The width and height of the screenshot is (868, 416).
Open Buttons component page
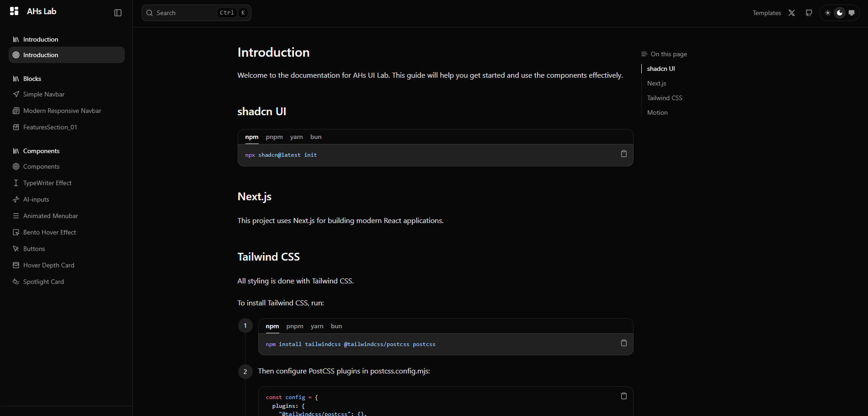tap(67, 249)
